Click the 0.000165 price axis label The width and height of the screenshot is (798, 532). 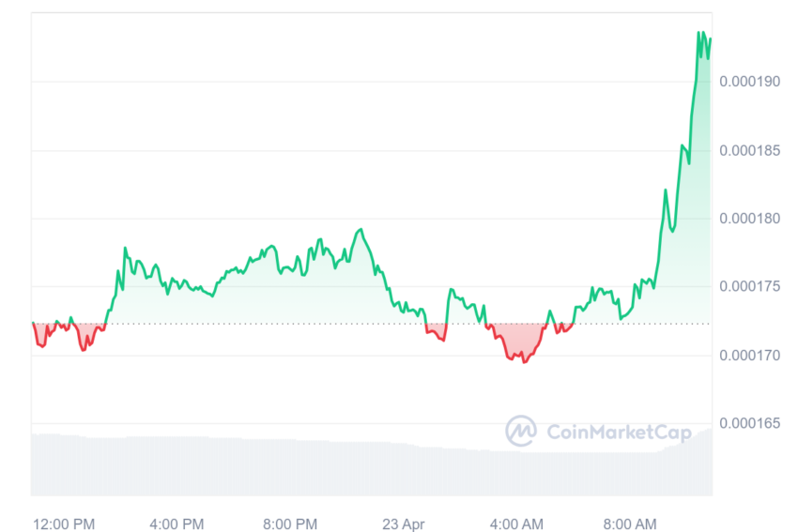tap(750, 423)
